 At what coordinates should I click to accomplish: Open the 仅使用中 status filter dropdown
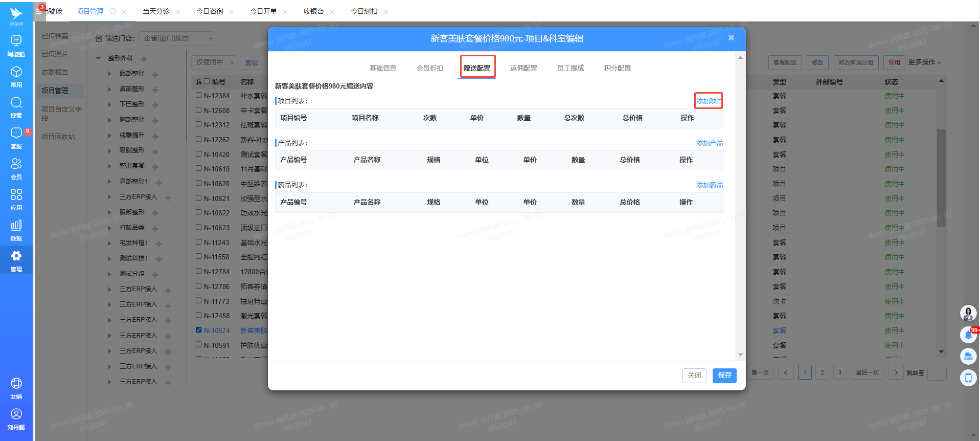pyautogui.click(x=214, y=62)
